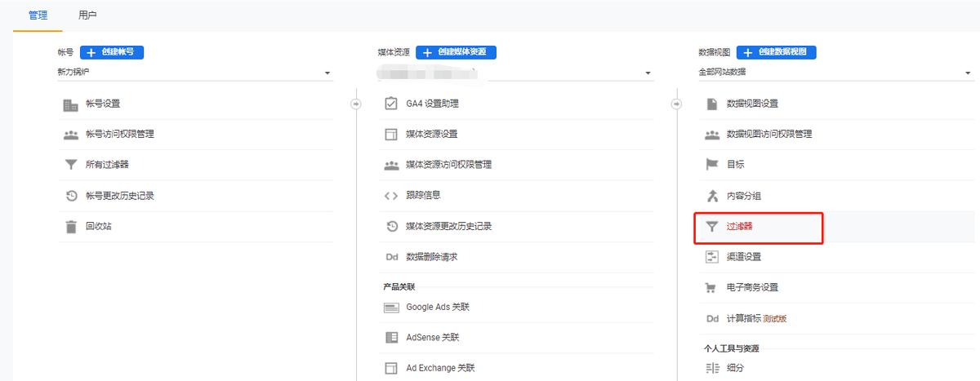Screen dimensions: 980x381
Task: Open Google Ads 关联 link
Action: click(x=438, y=308)
